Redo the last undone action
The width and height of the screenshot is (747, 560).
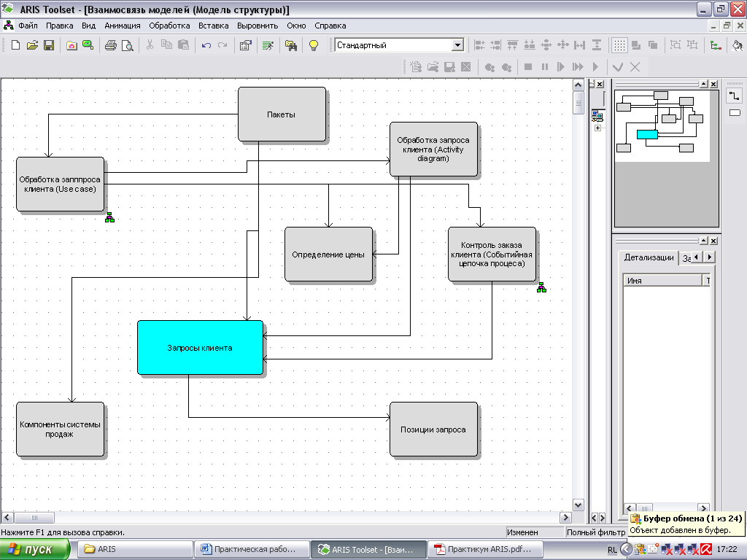[222, 45]
